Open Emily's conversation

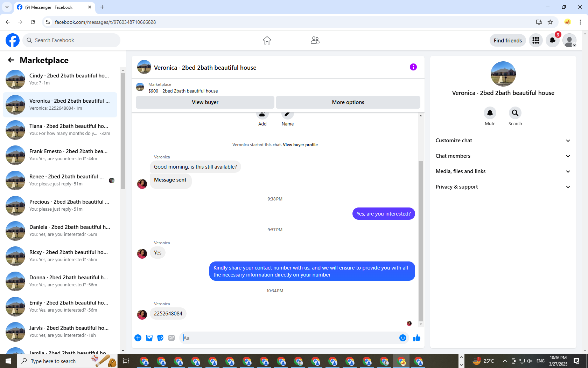(60, 307)
